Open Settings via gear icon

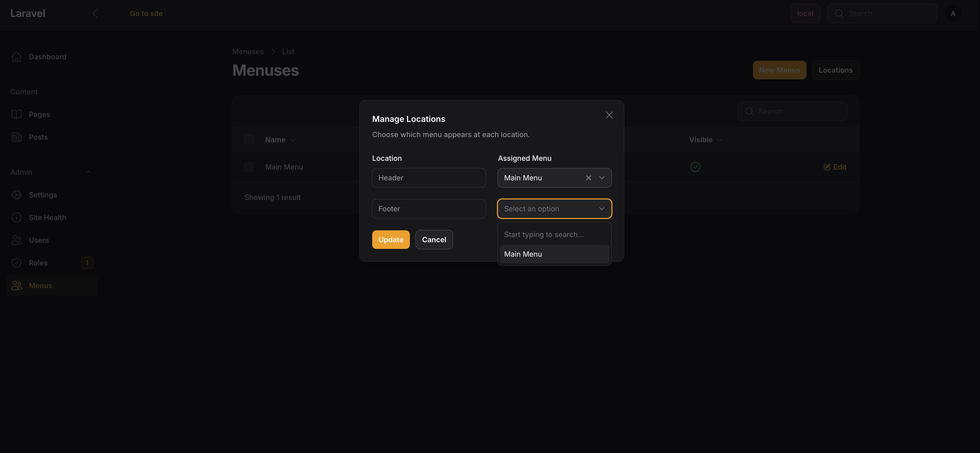[16, 195]
